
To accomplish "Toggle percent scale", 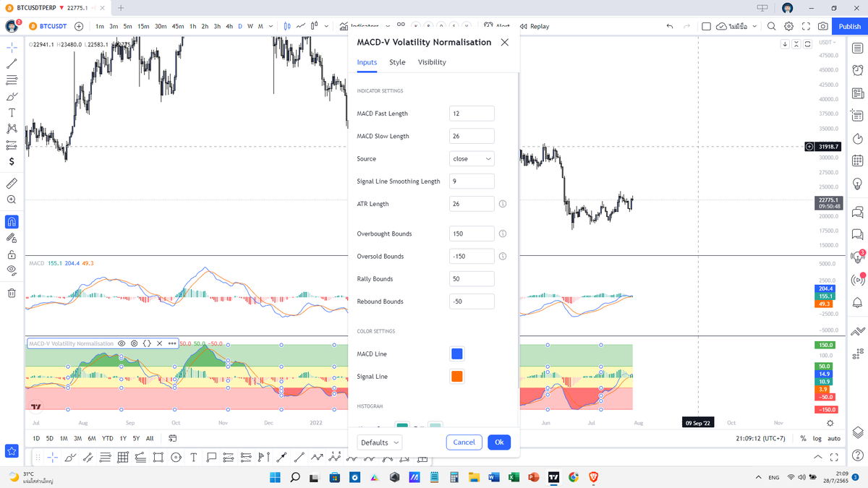I will click(803, 438).
